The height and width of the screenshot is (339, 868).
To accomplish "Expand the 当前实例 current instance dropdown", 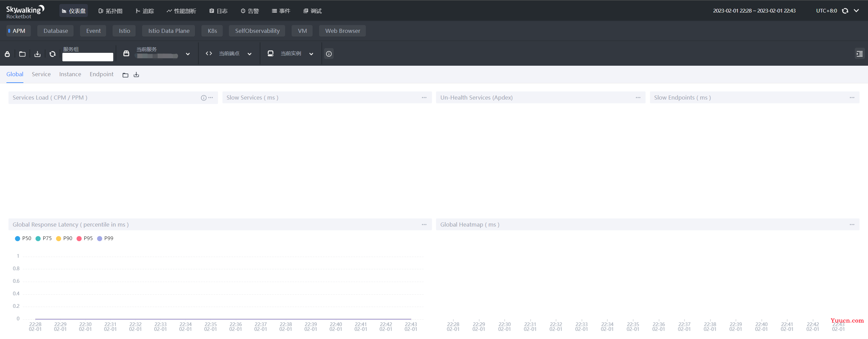I will pyautogui.click(x=311, y=54).
